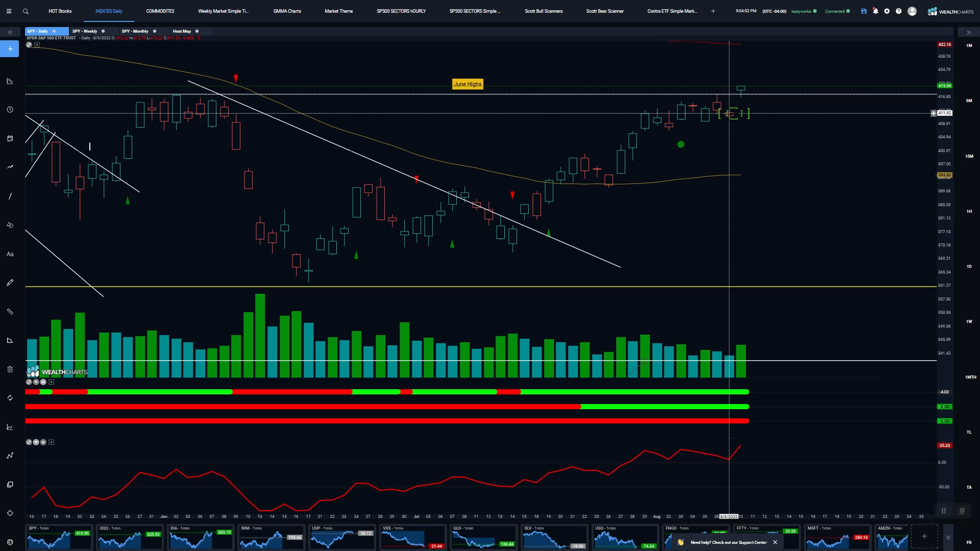Screen dimensions: 980x551
Task: Toggle the dot on SPY - Weekly tab
Action: coord(103,31)
